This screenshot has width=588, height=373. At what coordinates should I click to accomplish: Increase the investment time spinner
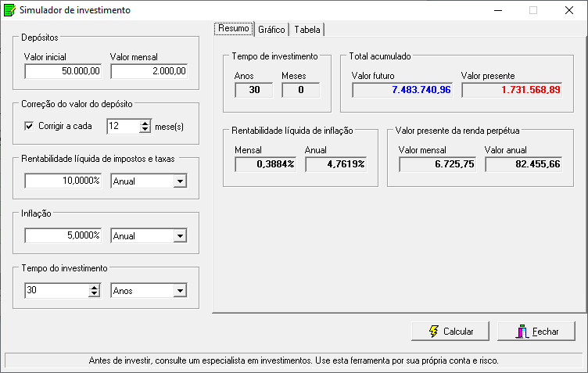(95, 287)
